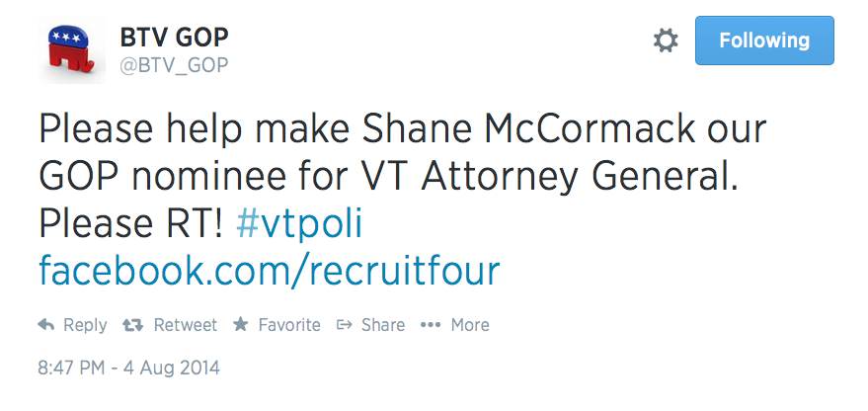The width and height of the screenshot is (868, 411).
Task: Open the gear settings menu
Action: point(667,41)
